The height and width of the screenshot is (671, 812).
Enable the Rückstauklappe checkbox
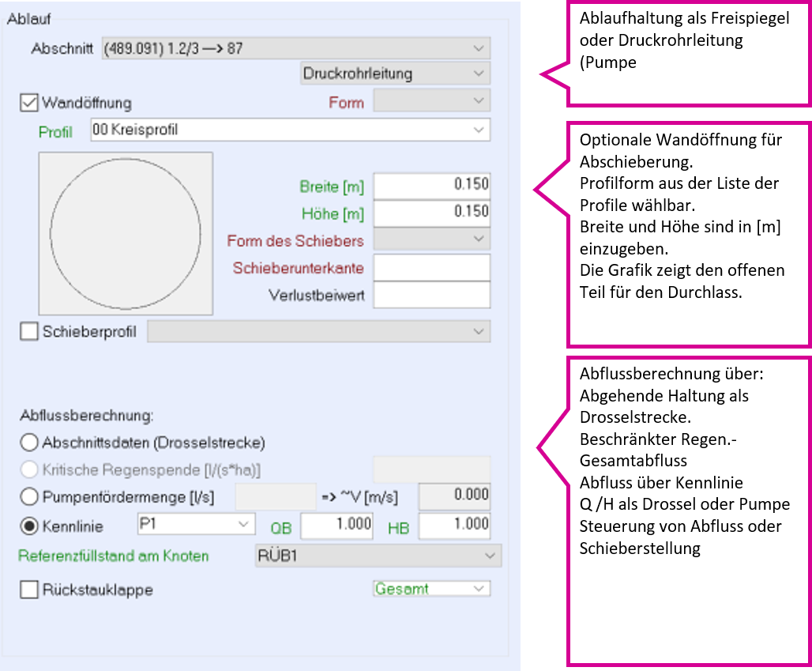pos(29,590)
